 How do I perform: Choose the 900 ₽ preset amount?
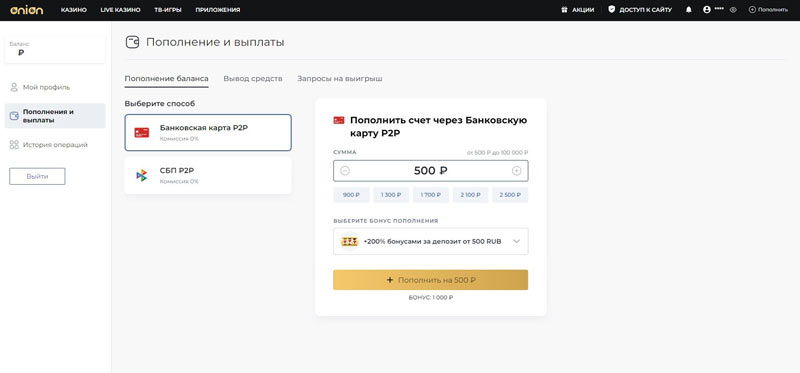[x=352, y=195]
